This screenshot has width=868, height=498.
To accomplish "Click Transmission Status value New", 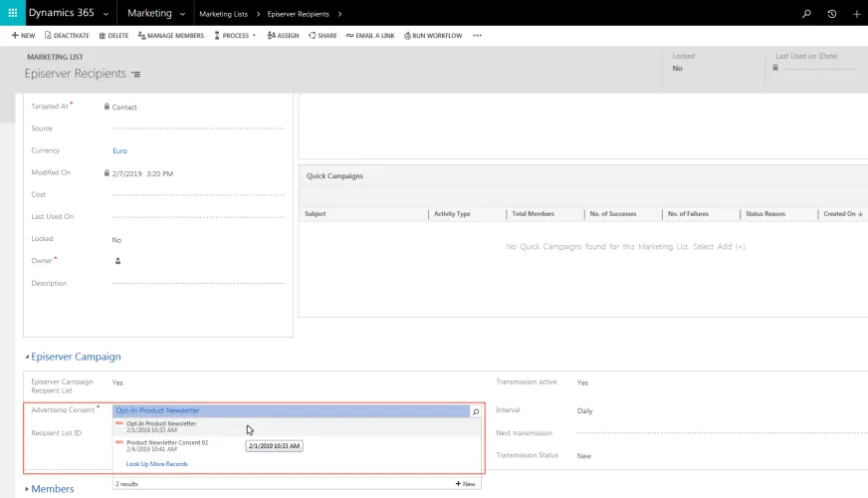I will [584, 456].
